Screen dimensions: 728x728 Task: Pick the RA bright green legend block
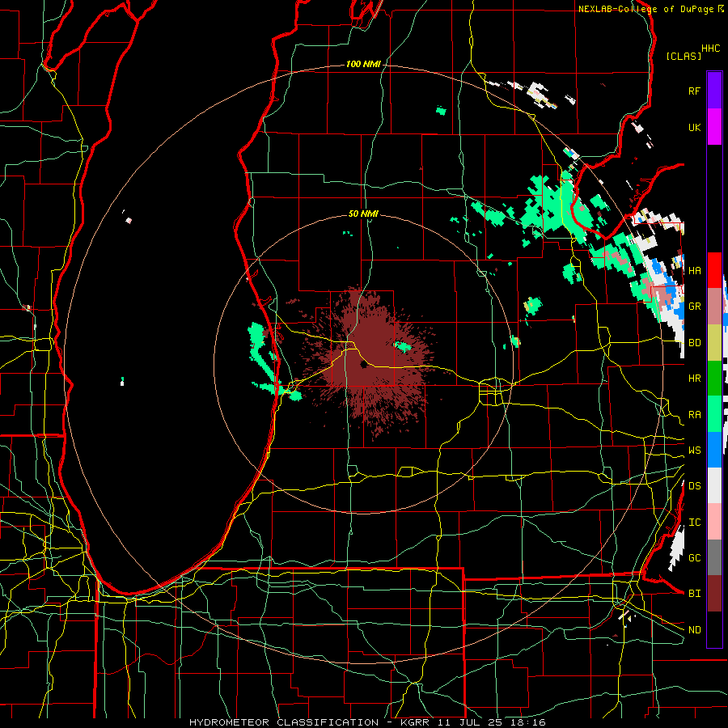tap(714, 414)
